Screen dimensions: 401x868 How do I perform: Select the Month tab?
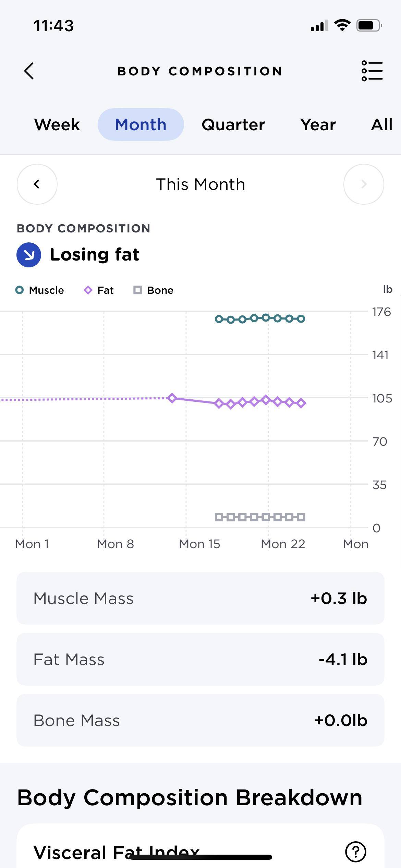click(141, 124)
